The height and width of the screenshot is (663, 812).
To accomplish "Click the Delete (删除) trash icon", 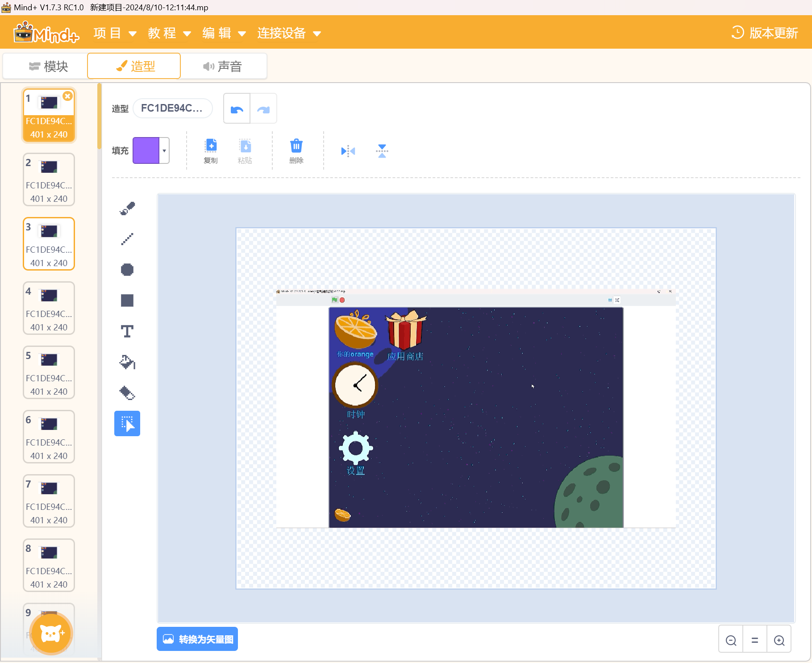I will click(x=296, y=151).
